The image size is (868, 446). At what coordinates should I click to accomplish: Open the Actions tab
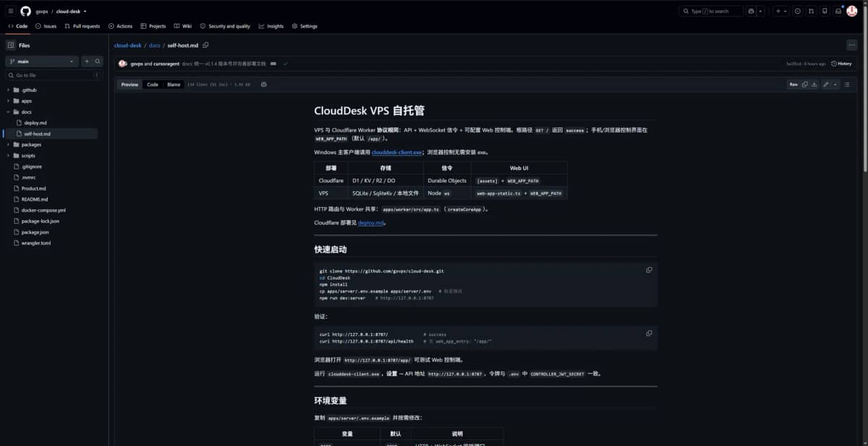click(x=120, y=26)
